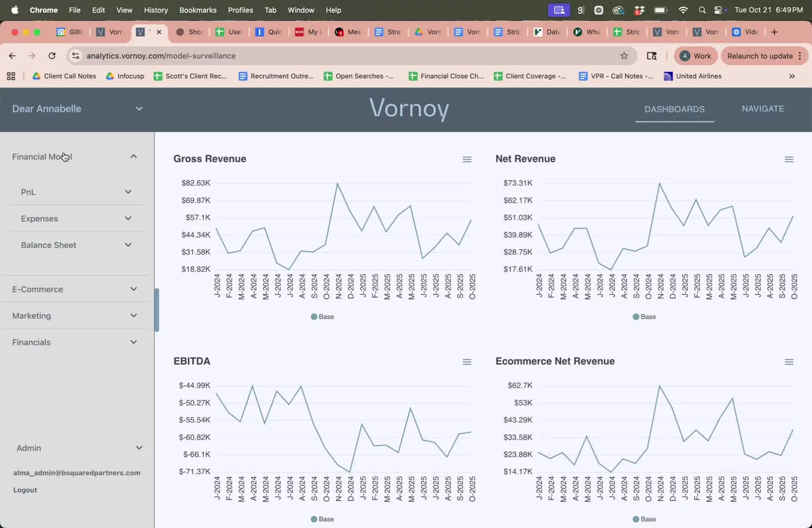Viewport: 812px width, 528px height.
Task: Open the EBITDA chart options menu
Action: coord(467,361)
